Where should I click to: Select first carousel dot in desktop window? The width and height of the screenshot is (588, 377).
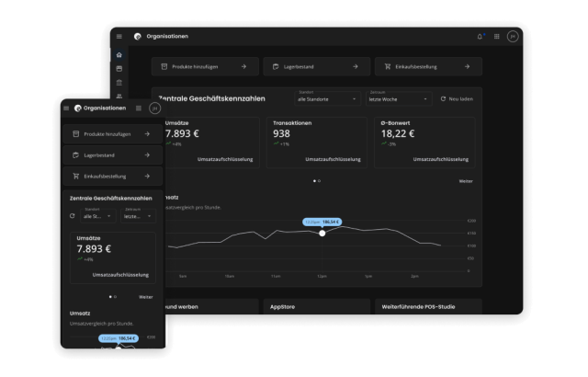coord(314,181)
